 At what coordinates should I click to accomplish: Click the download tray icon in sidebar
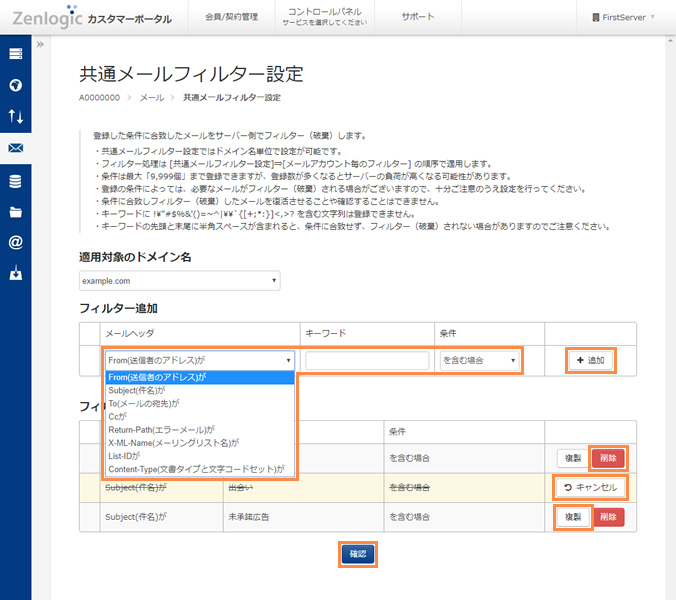[x=16, y=273]
